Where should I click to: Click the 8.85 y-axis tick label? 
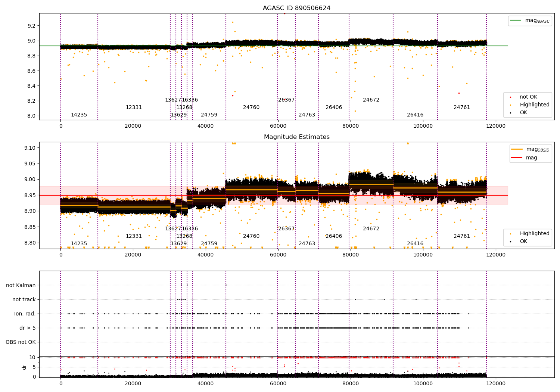(x=30, y=227)
